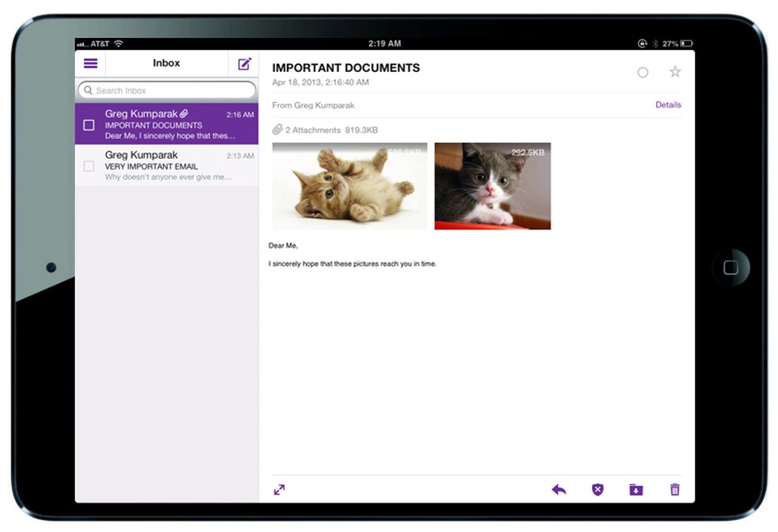The height and width of the screenshot is (532, 778).
Task: Move the email to a folder
Action: [x=636, y=489]
